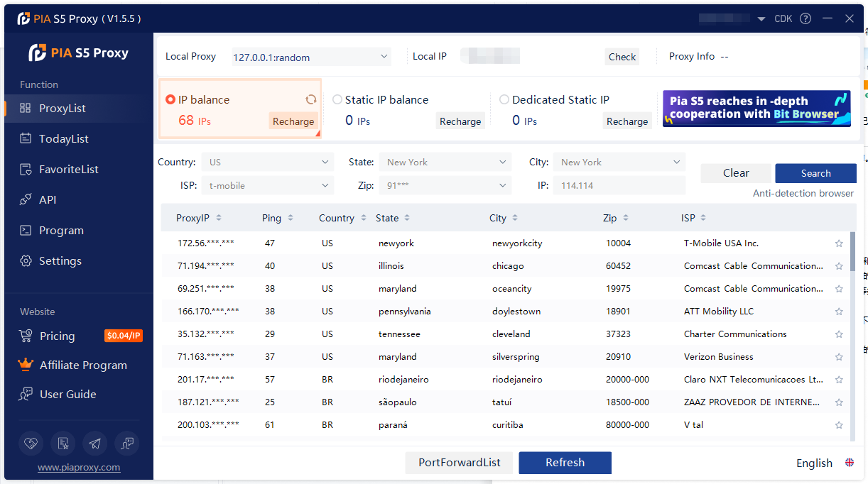The width and height of the screenshot is (868, 484).
Task: Click the handshake heart icon in sidebar footer
Action: (31, 443)
